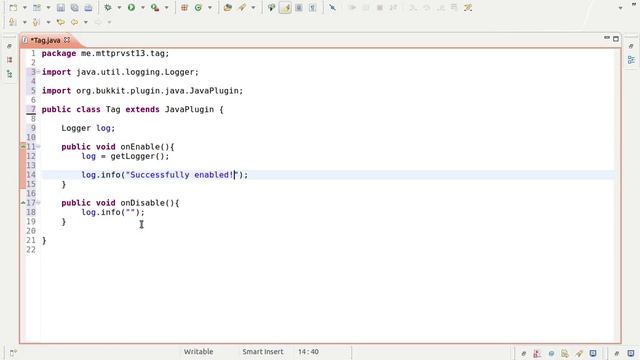The image size is (640, 360).
Task: Click the override marker beside line 17
Action: pyautogui.click(x=23, y=202)
